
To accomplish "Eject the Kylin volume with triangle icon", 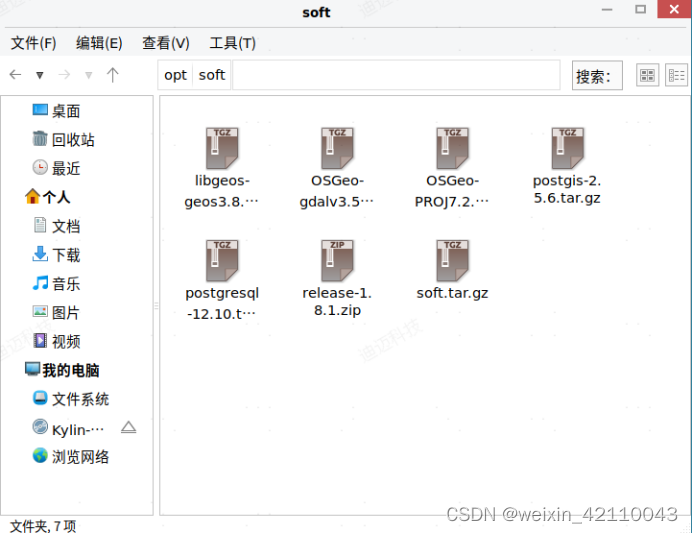I will (x=129, y=428).
